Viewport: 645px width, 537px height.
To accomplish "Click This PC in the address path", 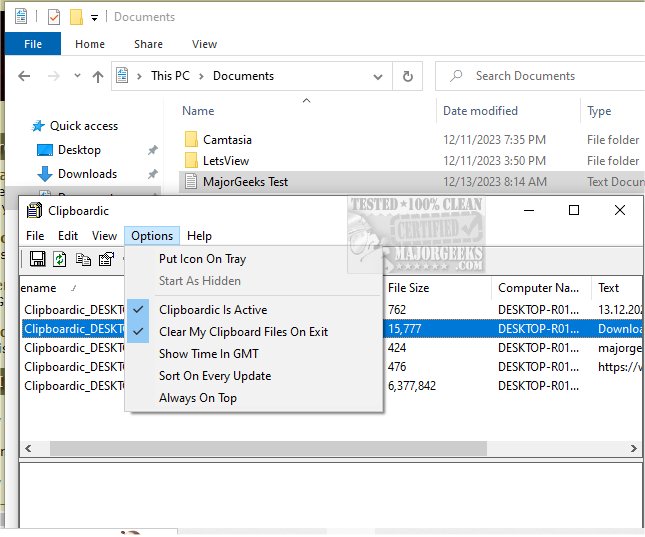I will click(170, 76).
